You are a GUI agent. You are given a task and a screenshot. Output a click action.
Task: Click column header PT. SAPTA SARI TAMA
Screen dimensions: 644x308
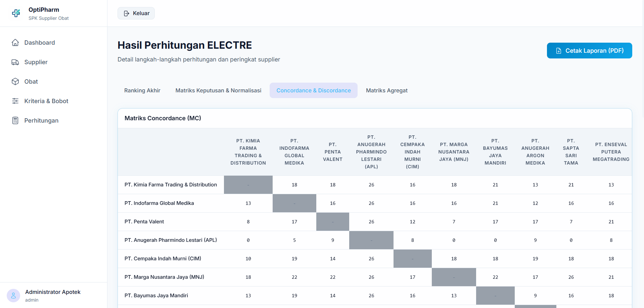point(571,152)
